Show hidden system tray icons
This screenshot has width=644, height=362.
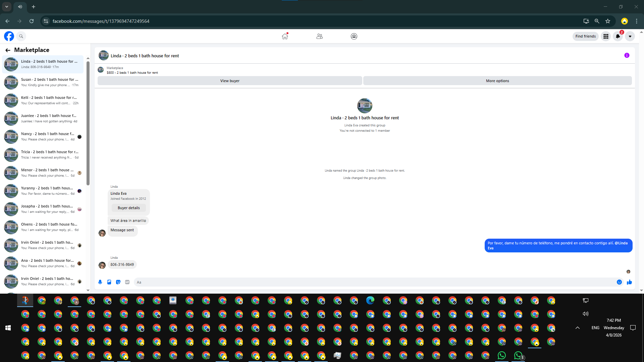[578, 328]
